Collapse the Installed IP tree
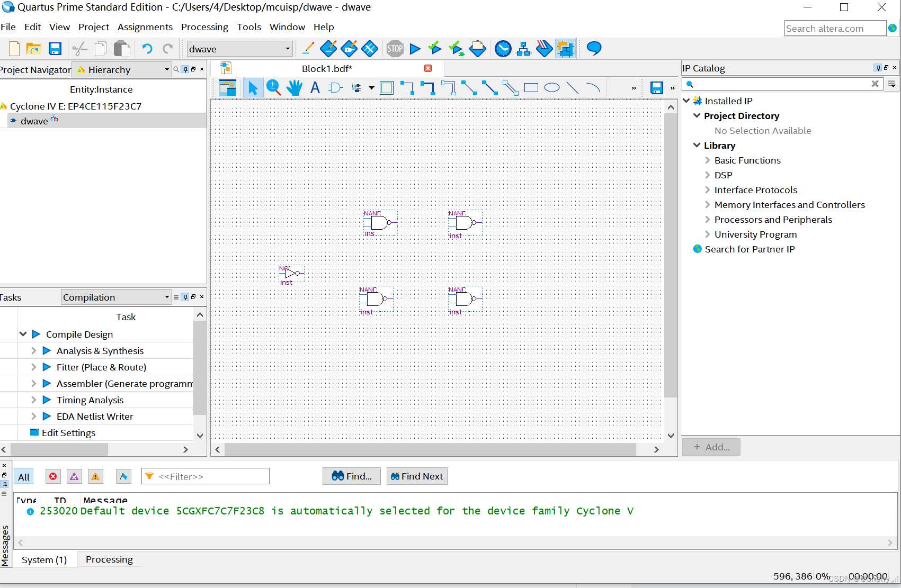Screen dimensions: 901x588 coord(686,101)
